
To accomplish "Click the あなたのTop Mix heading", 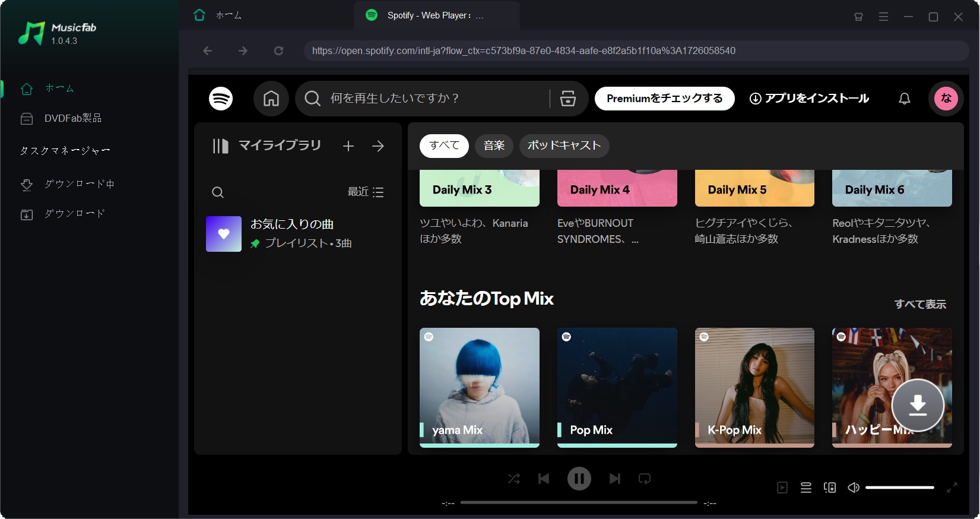I will click(x=487, y=298).
